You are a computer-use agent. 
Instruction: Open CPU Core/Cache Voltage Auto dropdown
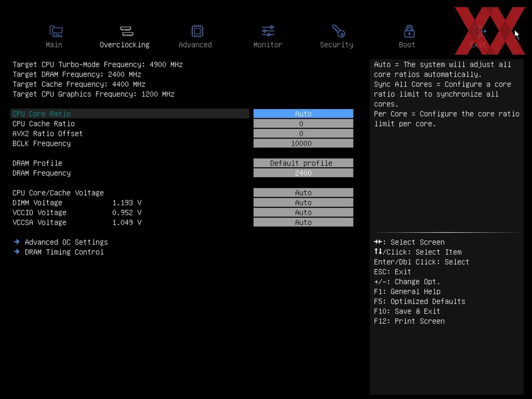pyautogui.click(x=303, y=193)
